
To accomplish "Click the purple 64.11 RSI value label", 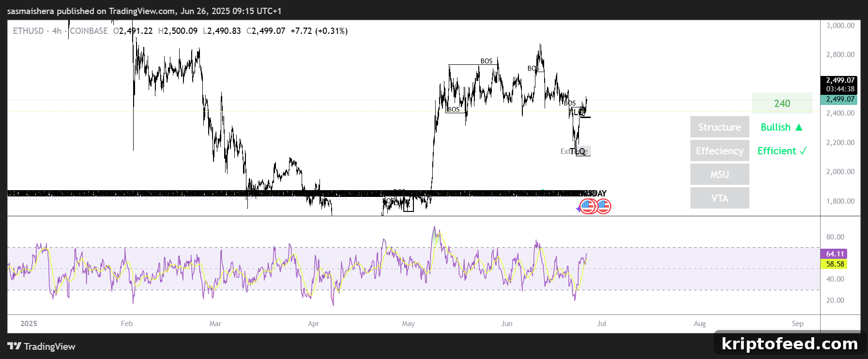I will [834, 254].
